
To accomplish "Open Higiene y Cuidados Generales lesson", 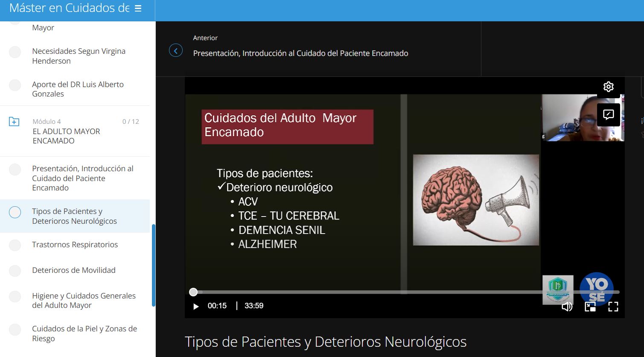I will tap(84, 300).
